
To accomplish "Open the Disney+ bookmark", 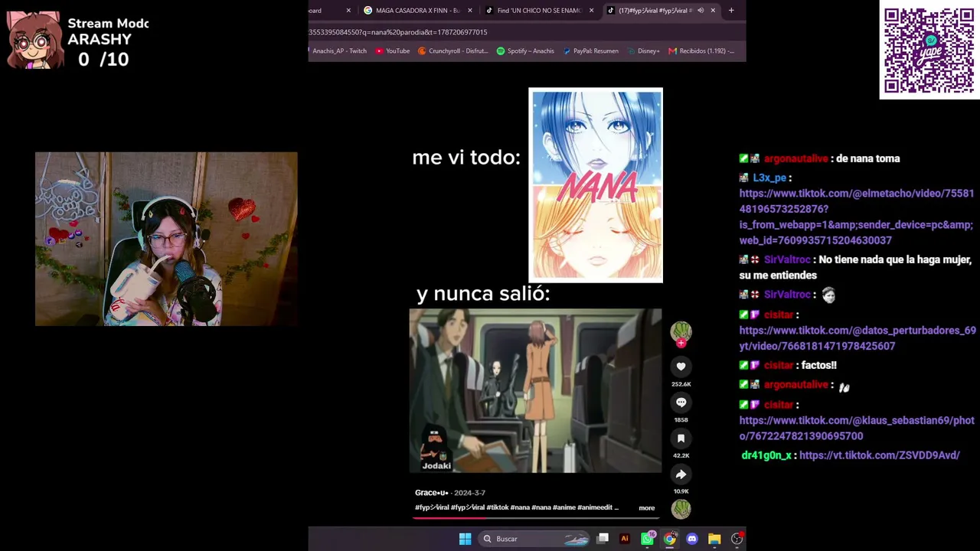I will click(643, 51).
